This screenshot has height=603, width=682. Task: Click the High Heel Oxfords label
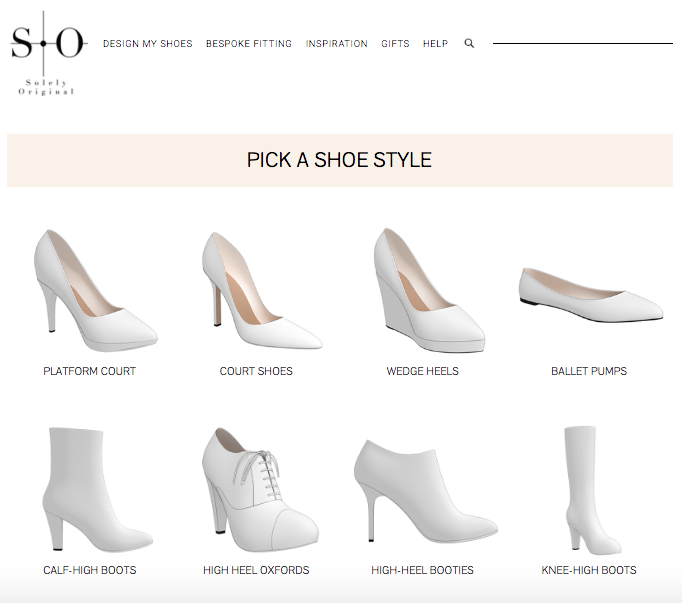pos(256,570)
